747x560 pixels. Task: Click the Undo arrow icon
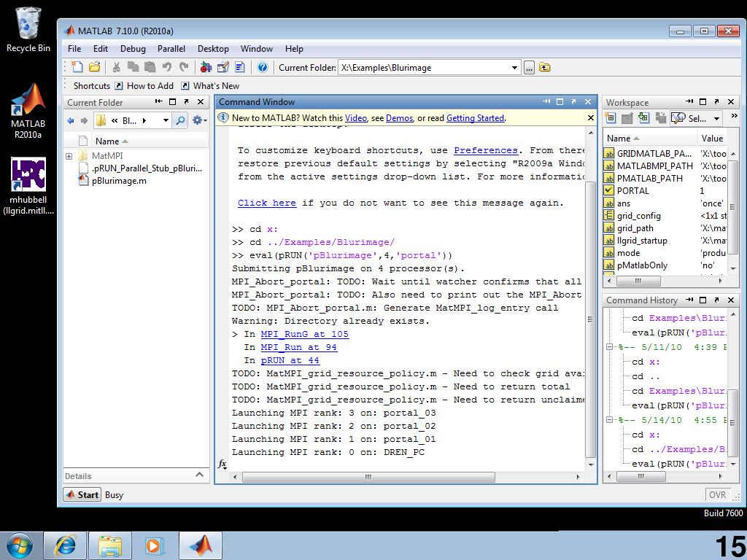click(x=167, y=67)
